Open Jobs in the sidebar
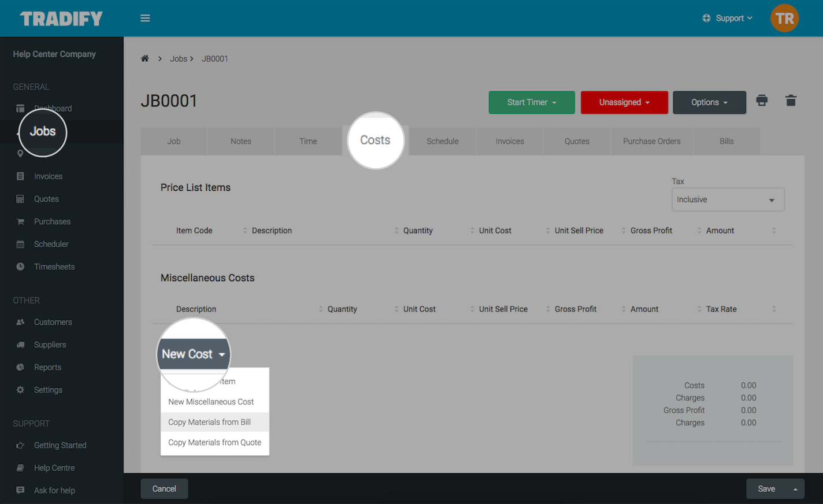Screen dimensions: 823x504 [43, 132]
